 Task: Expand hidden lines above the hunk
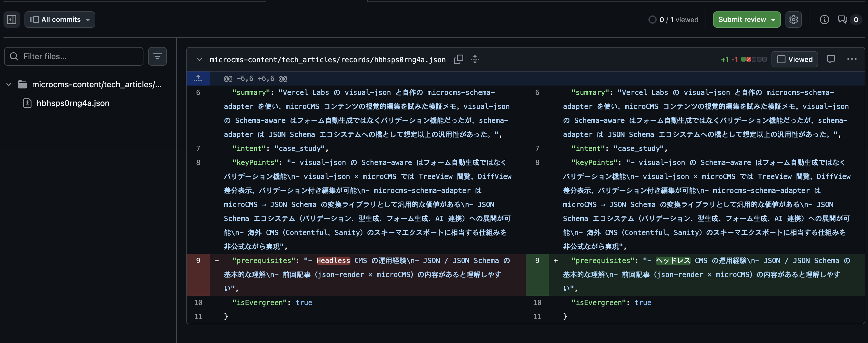pyautogui.click(x=198, y=78)
